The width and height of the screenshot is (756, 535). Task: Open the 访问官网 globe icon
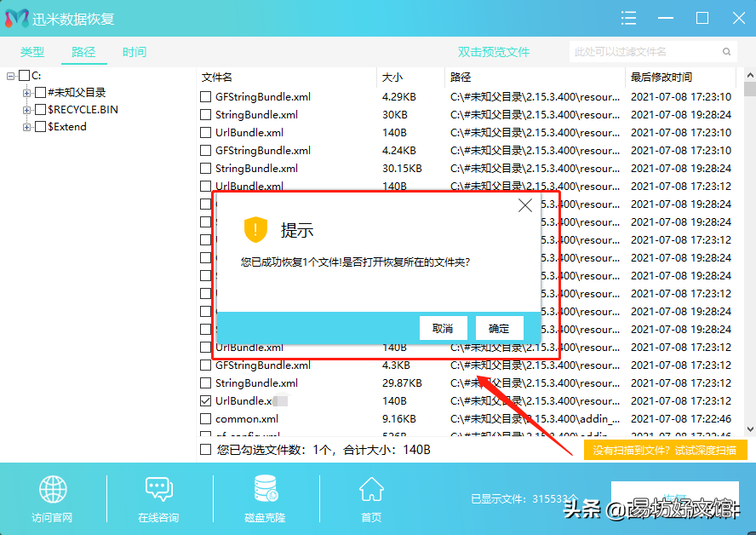coord(53,489)
